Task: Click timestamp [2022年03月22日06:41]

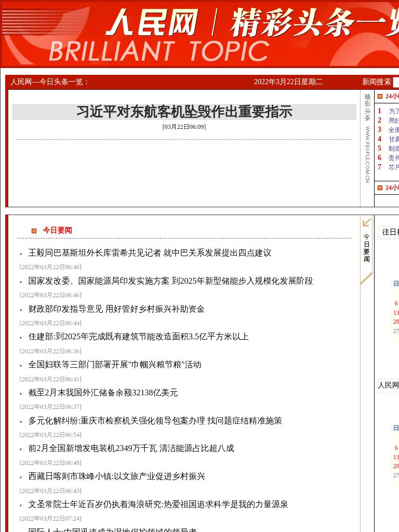Action: coord(50,379)
